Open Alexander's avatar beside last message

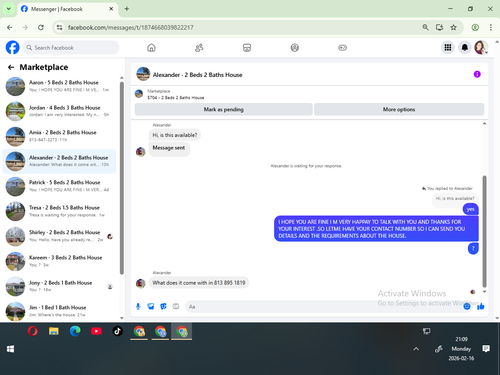coord(141,283)
